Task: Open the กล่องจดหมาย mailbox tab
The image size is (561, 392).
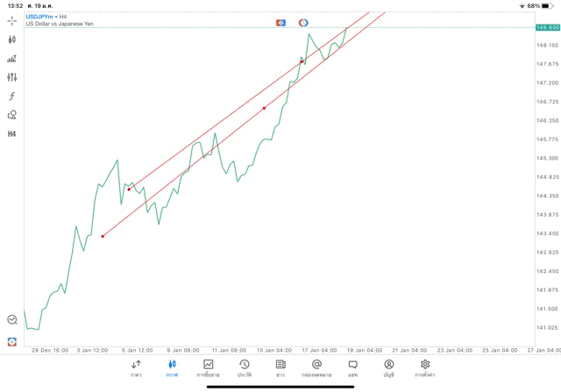Action: 316,368
